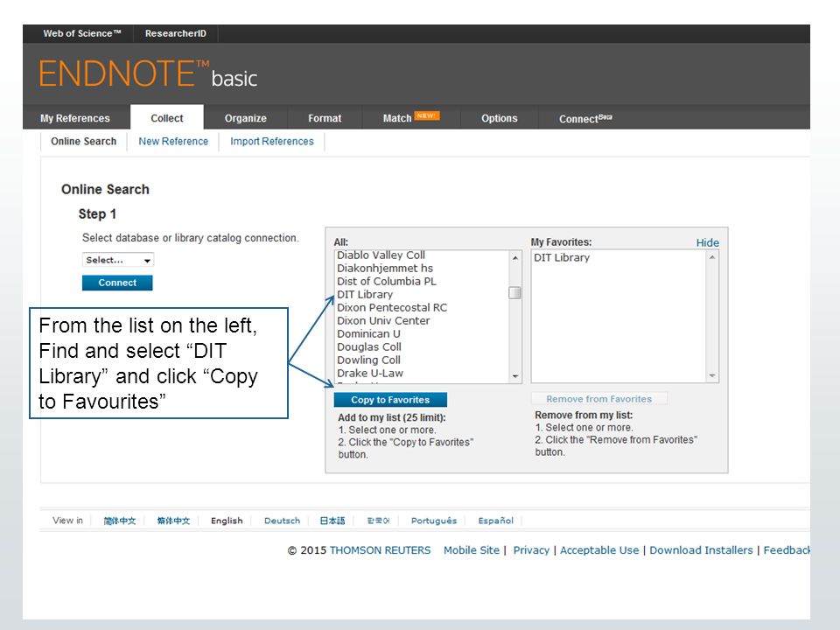
Task: Open the Feedback link
Action: tap(787, 550)
